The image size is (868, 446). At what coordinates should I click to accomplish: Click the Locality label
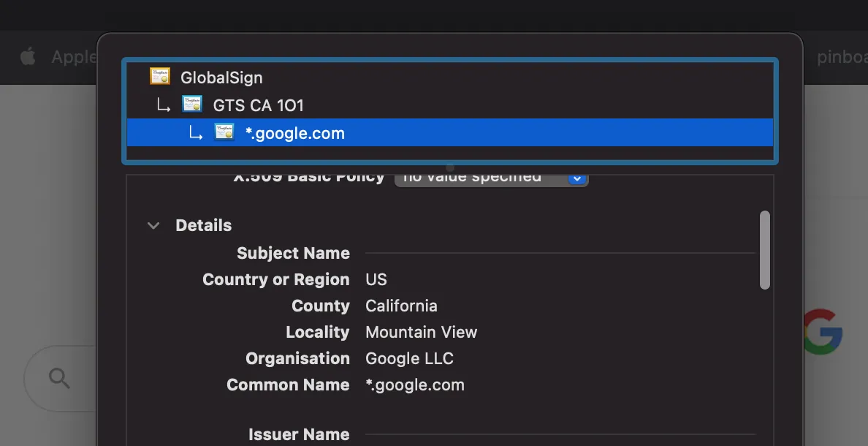tap(318, 332)
